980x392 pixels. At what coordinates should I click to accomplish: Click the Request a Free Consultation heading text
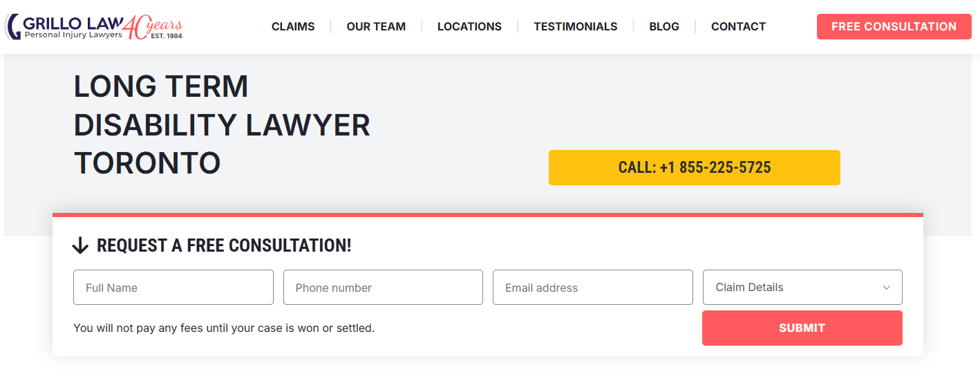pos(224,245)
